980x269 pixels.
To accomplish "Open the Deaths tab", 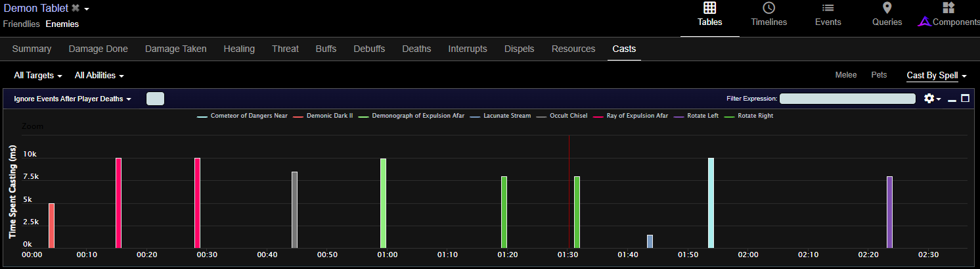I will pos(416,49).
